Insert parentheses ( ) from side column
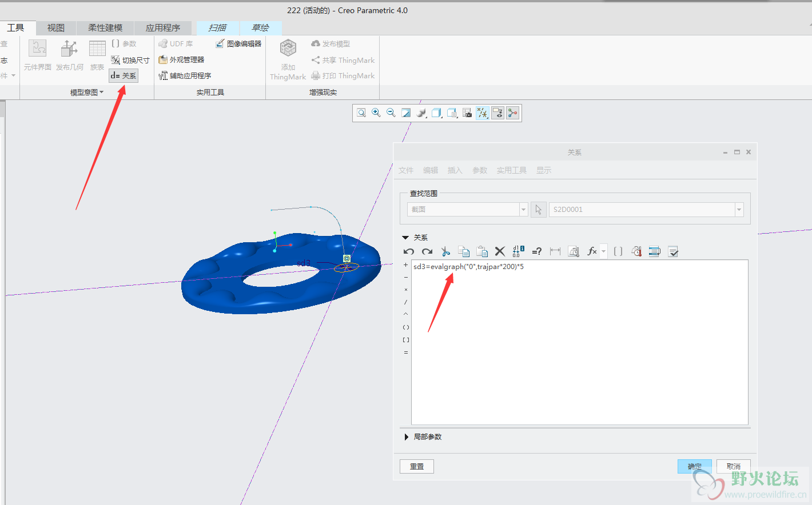The image size is (812, 505). tap(406, 327)
